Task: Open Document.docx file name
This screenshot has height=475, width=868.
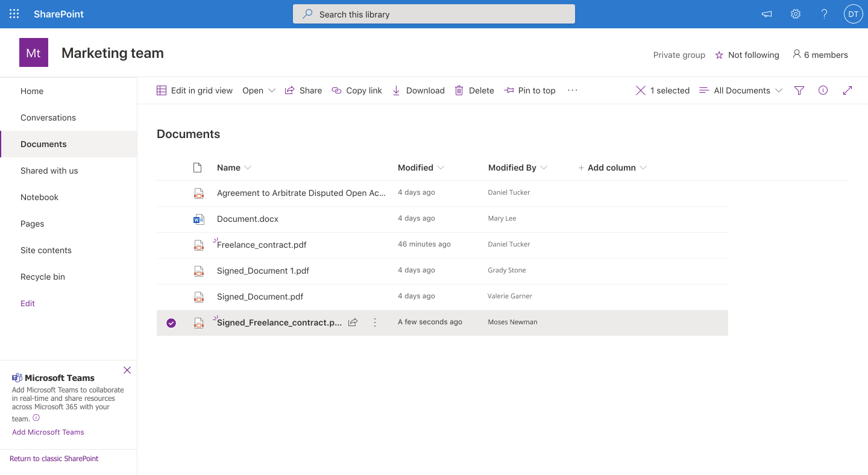Action: [x=248, y=219]
